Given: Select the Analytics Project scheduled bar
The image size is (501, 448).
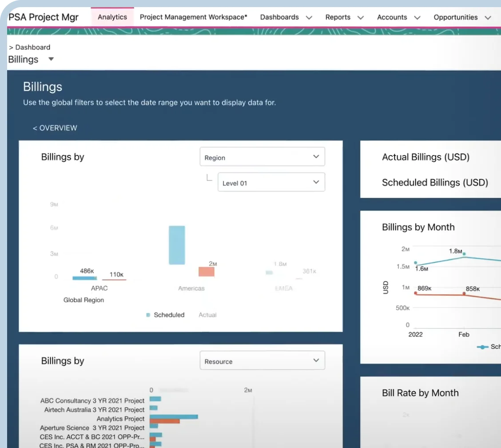Looking at the screenshot, I should click(x=174, y=417).
